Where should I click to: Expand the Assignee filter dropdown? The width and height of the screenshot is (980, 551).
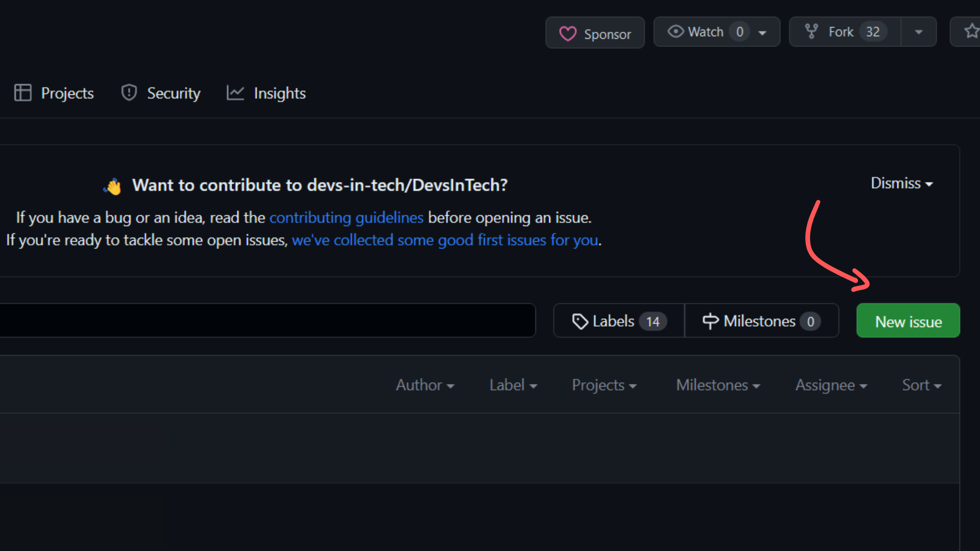tap(831, 385)
